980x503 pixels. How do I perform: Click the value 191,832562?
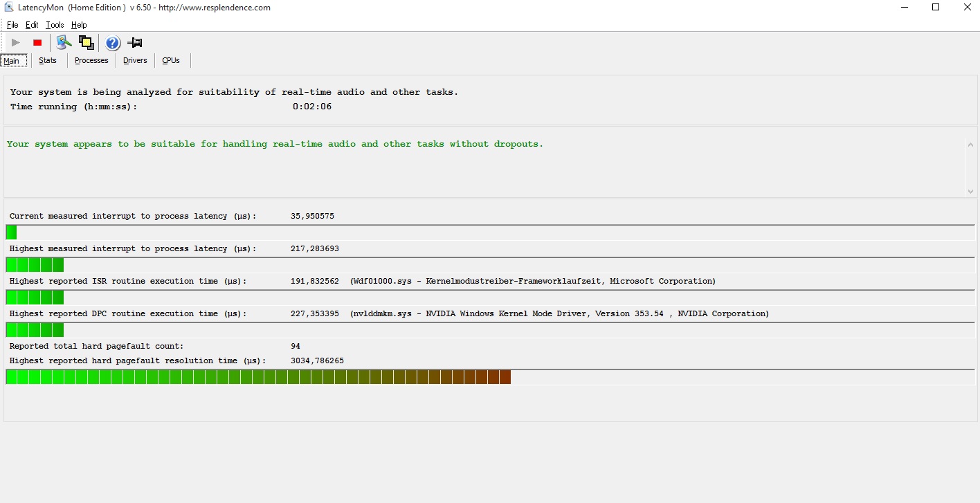coord(315,282)
